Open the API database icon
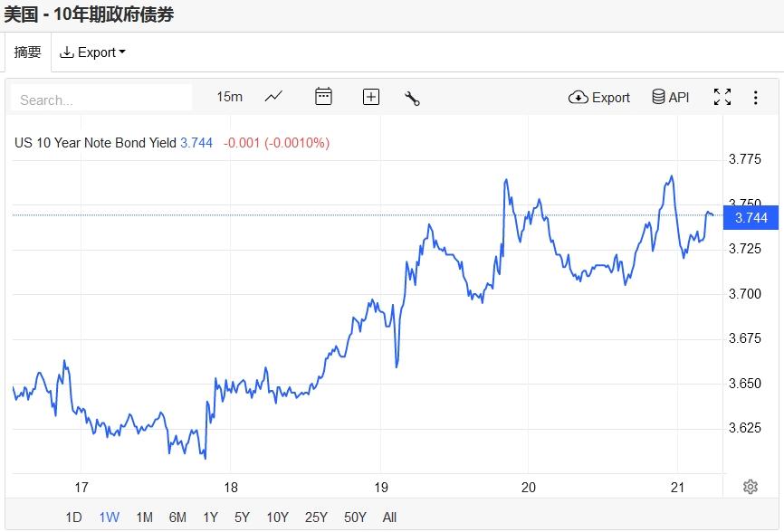Screen dimensions: 784x532 671,98
